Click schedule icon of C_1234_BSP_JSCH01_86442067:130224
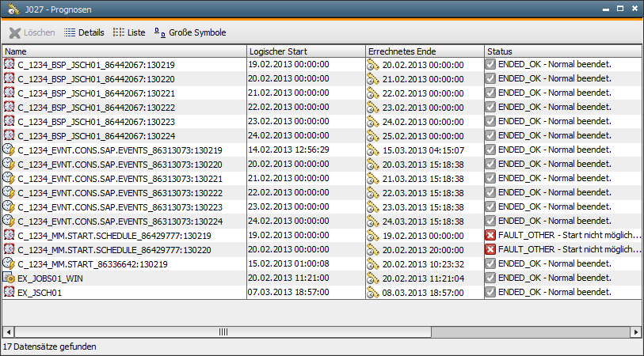Viewport: 644px width, 356px height. tap(9, 135)
